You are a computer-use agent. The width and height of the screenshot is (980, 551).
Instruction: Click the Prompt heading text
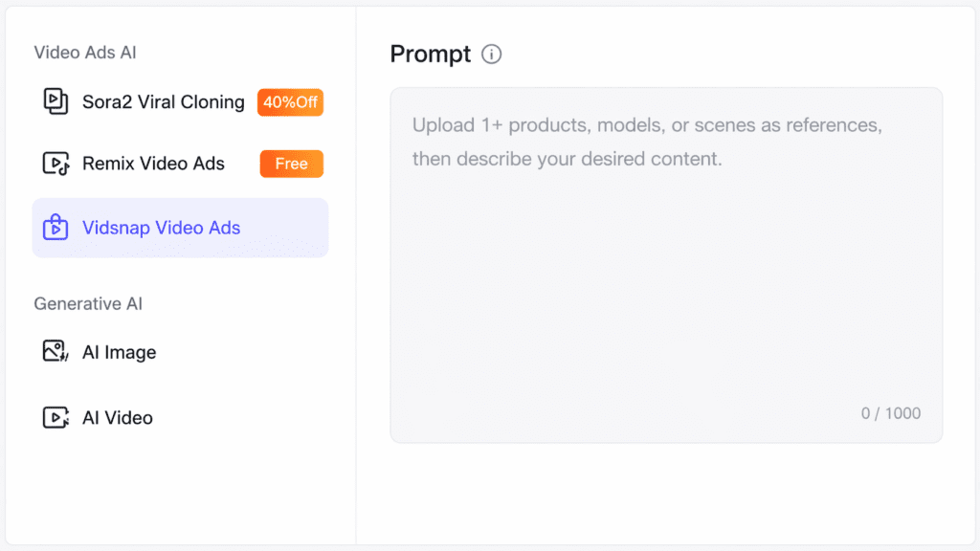431,55
